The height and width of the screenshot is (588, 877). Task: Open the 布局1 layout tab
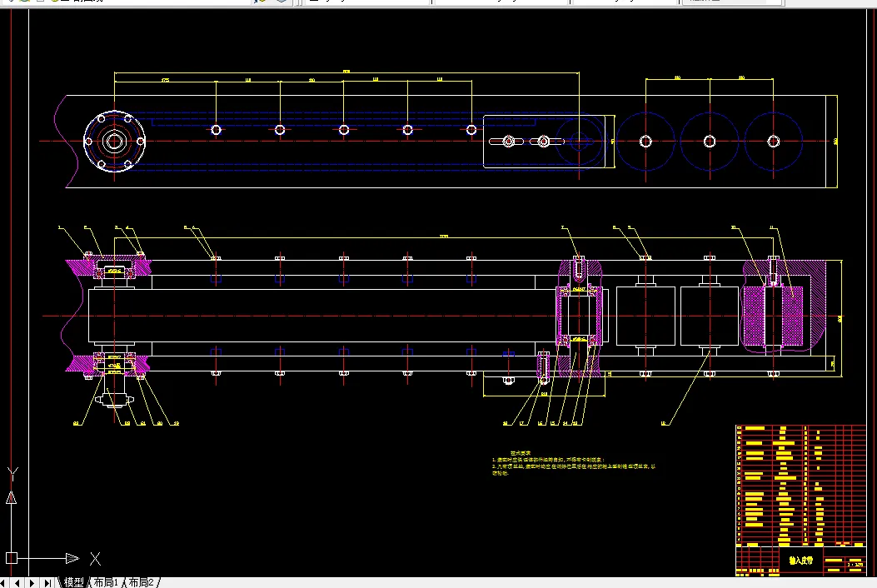pos(106,582)
